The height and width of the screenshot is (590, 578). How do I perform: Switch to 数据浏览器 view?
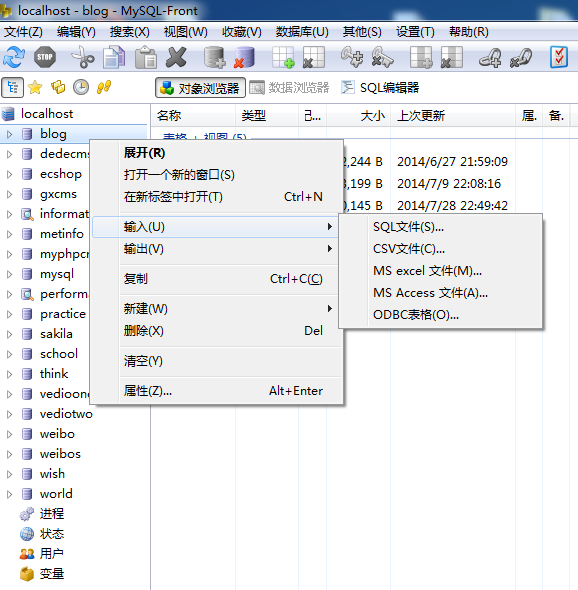(289, 88)
